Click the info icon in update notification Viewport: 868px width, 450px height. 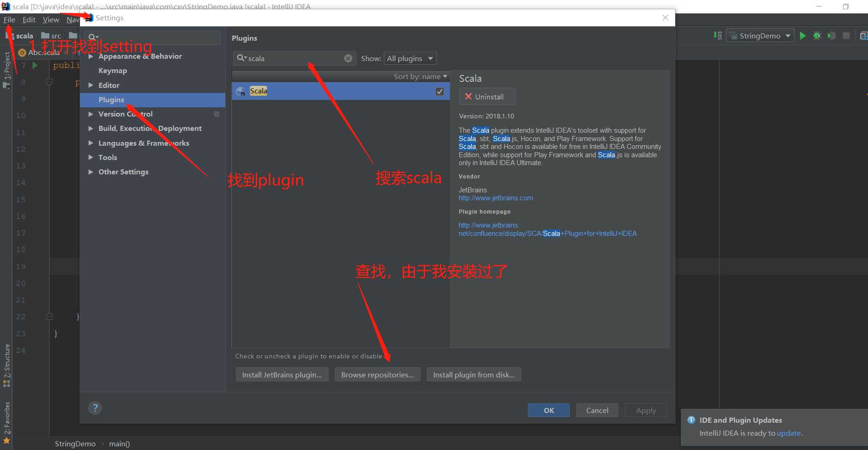pyautogui.click(x=691, y=420)
